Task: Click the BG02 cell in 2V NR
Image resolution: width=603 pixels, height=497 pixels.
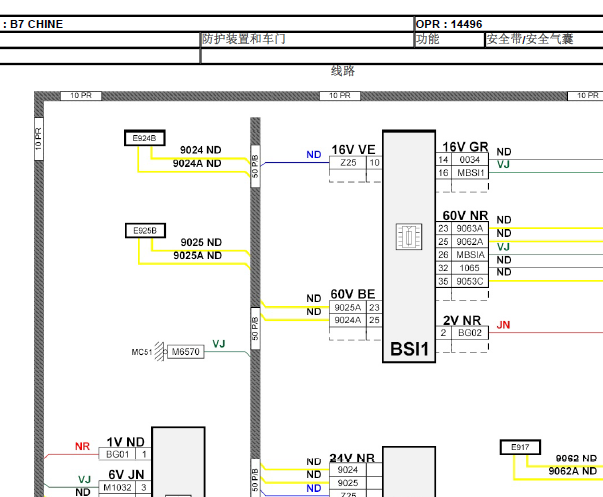Action: (470, 333)
